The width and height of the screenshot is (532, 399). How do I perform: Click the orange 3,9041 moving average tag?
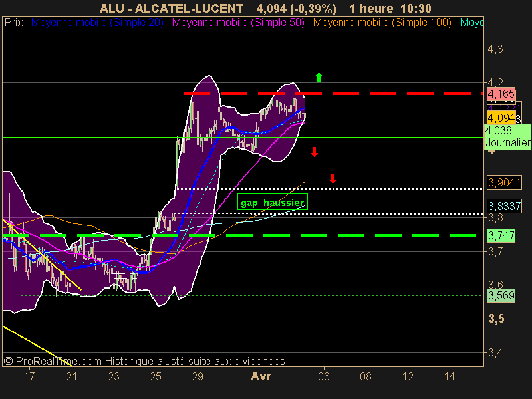(504, 182)
